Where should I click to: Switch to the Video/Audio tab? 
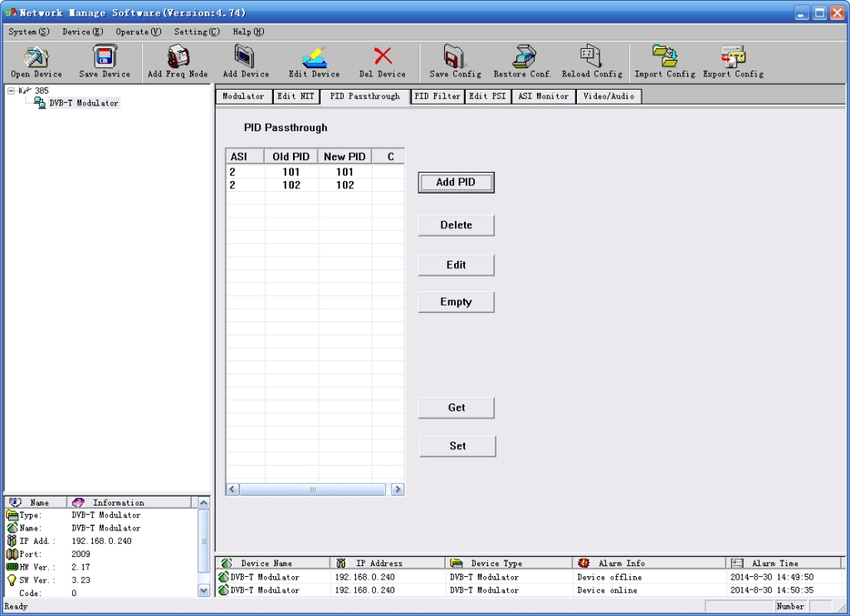click(x=608, y=96)
